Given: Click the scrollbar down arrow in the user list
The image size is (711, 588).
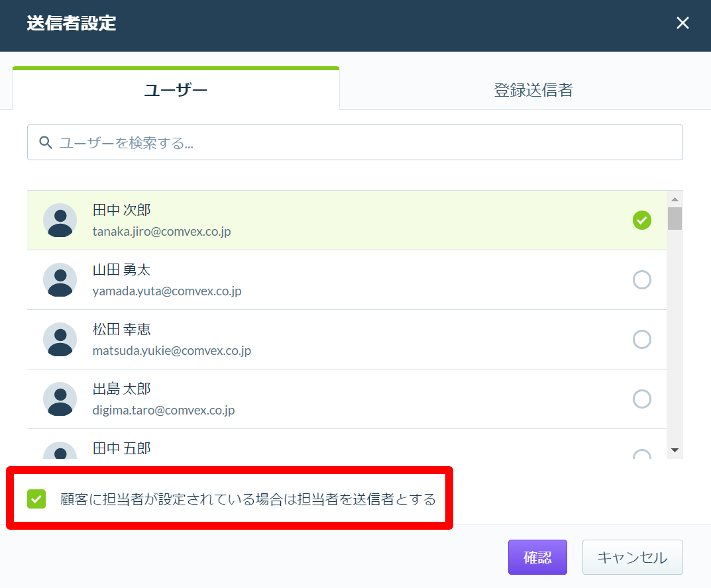Looking at the screenshot, I should point(675,450).
